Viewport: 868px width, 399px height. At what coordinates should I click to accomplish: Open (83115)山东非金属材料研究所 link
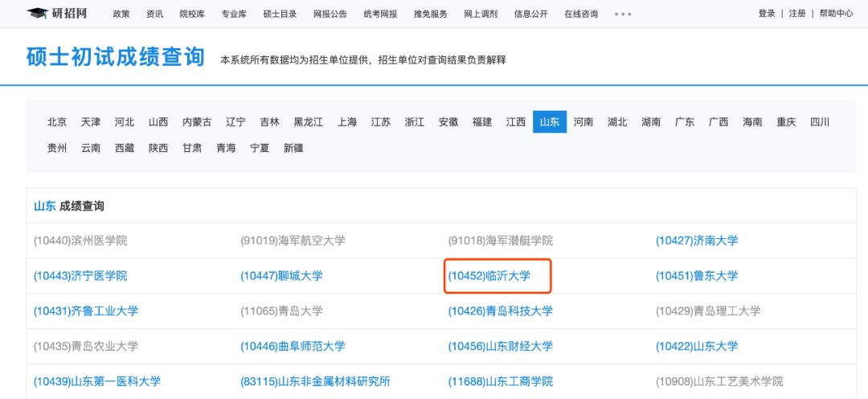(x=315, y=381)
